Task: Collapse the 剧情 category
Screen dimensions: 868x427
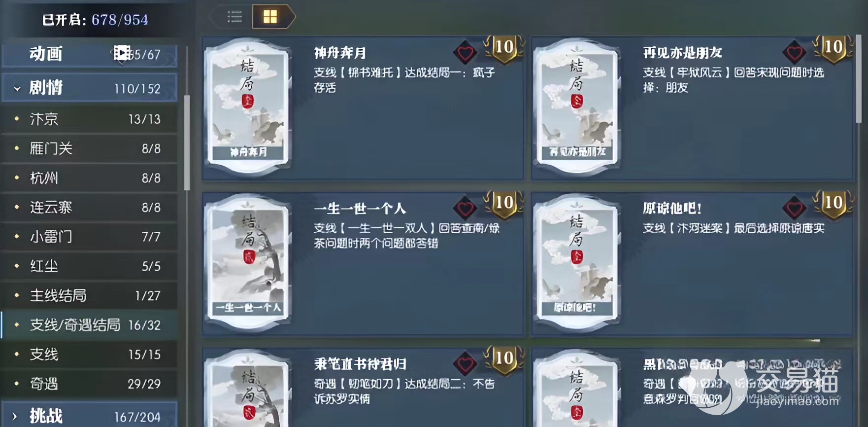Action: (x=17, y=89)
